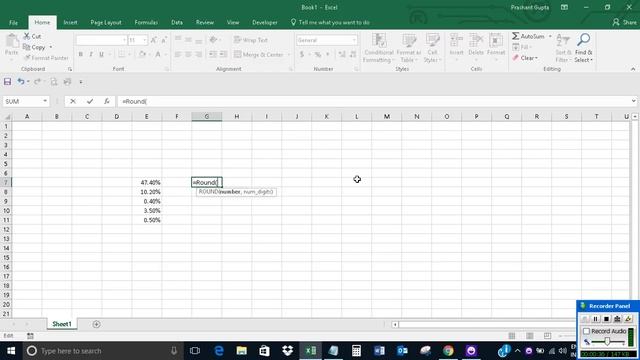Click the Delete cells icon
Viewport: 640px width, 360px height.
click(x=476, y=41)
